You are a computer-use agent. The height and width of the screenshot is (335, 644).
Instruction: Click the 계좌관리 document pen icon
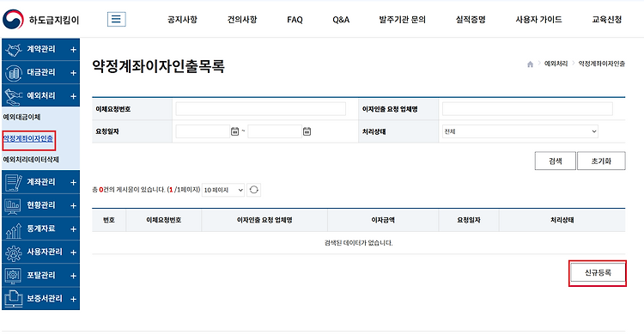13,182
